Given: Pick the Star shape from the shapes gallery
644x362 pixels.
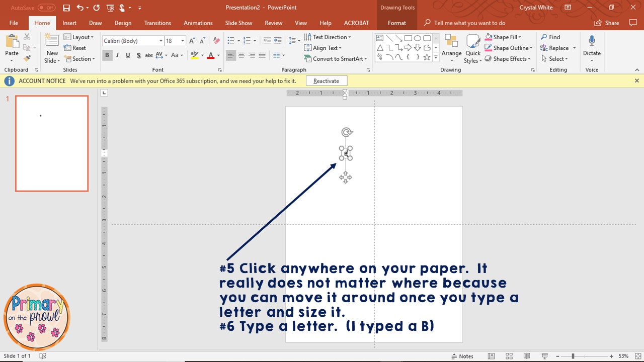Looking at the screenshot, I should click(x=426, y=57).
